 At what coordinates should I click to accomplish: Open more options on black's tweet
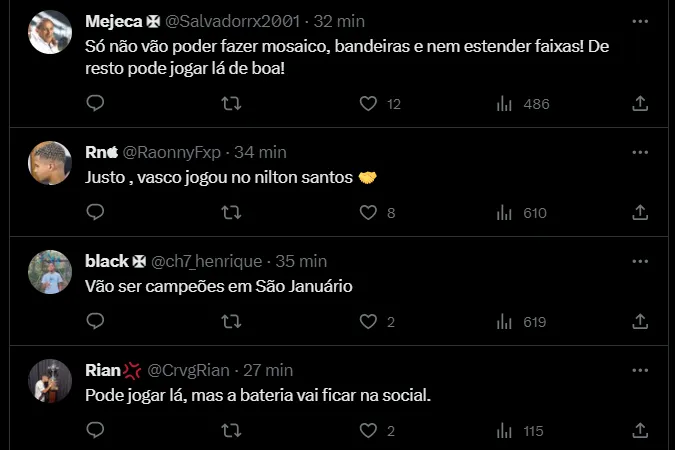[x=640, y=261]
